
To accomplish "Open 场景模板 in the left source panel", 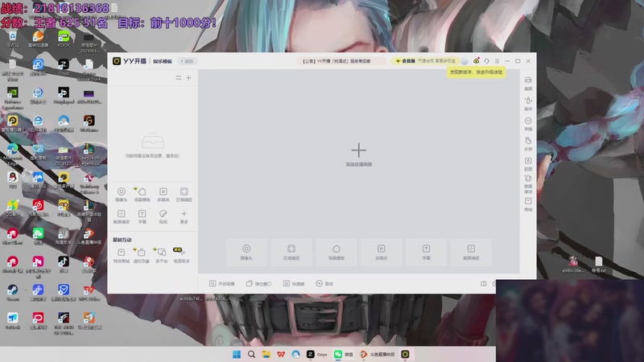I will (142, 194).
